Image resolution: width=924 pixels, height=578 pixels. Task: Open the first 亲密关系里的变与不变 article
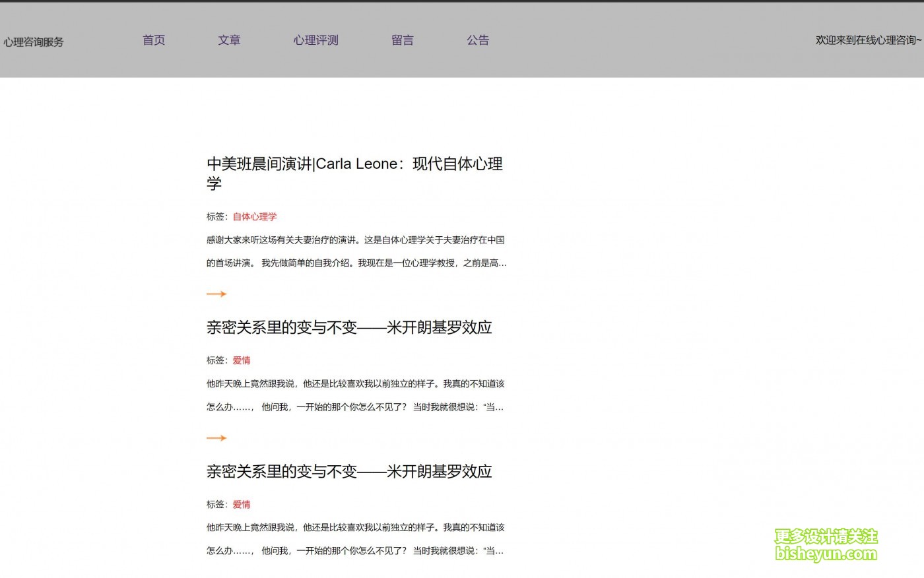[348, 328]
